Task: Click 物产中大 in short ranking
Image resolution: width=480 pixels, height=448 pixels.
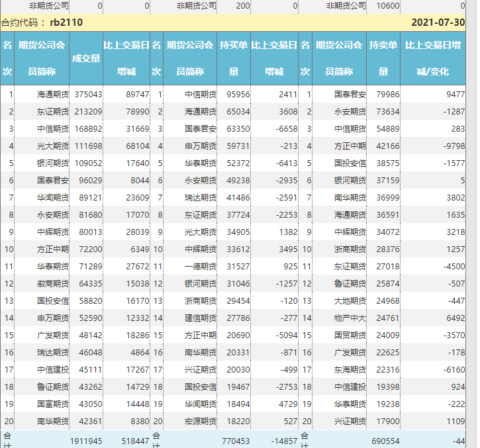Action: point(350,318)
